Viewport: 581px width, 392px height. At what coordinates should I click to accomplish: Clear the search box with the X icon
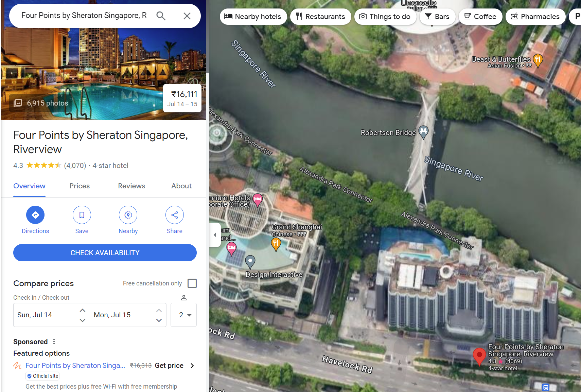pyautogui.click(x=187, y=16)
